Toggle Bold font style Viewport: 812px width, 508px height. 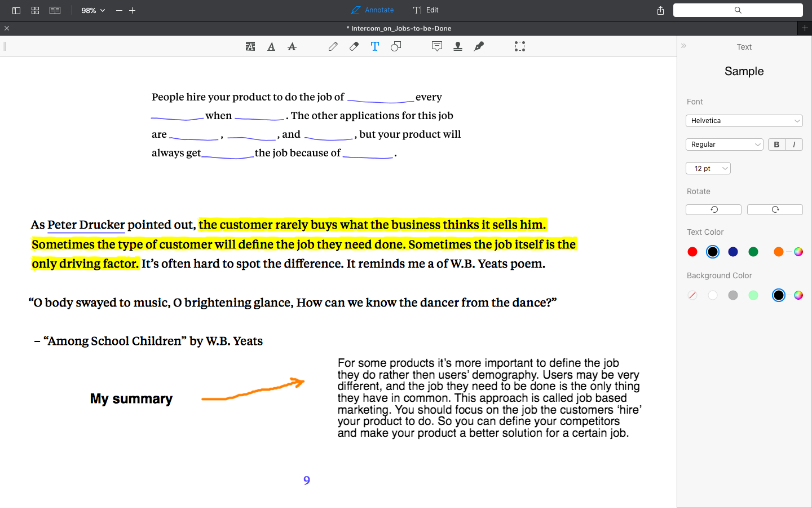pyautogui.click(x=776, y=144)
